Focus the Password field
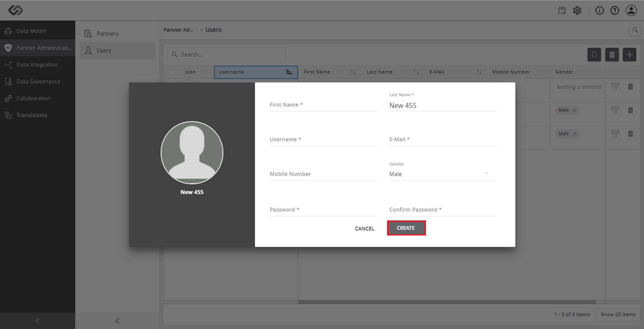Screen dimensions: 644x329 [x=323, y=210]
